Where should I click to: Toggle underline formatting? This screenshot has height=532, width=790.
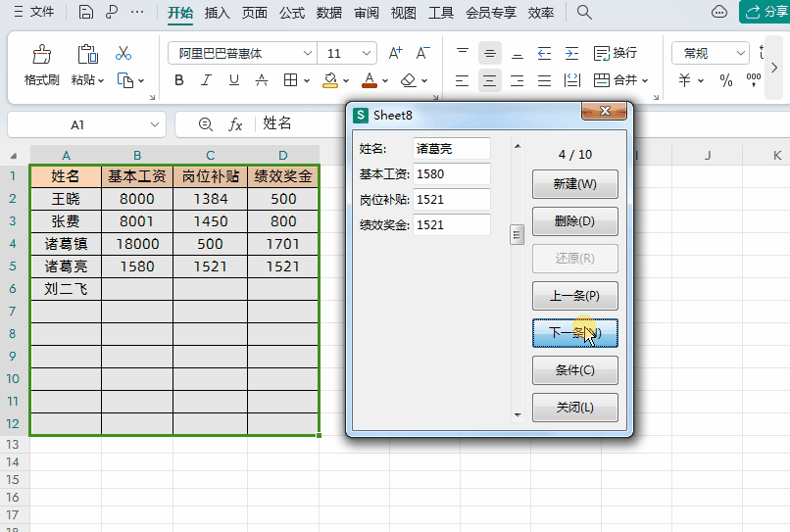pyautogui.click(x=234, y=80)
